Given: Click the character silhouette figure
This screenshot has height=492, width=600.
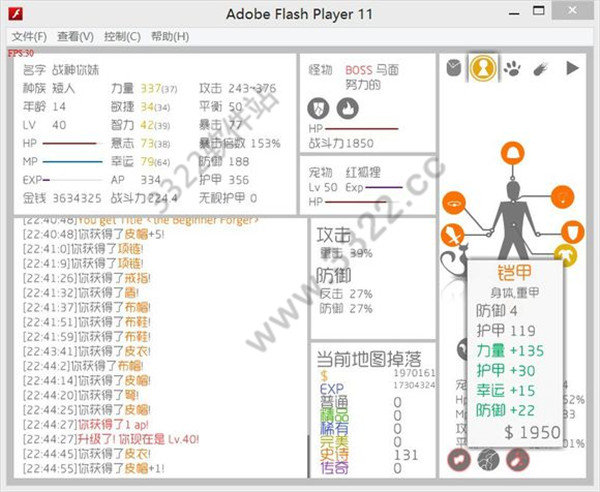Looking at the screenshot, I should click(513, 220).
